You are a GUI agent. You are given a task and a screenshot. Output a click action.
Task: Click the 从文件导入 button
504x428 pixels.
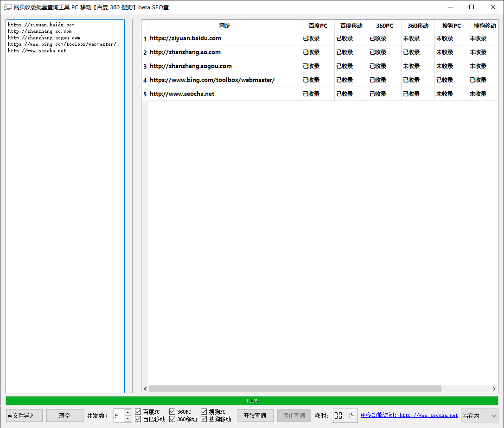click(25, 415)
